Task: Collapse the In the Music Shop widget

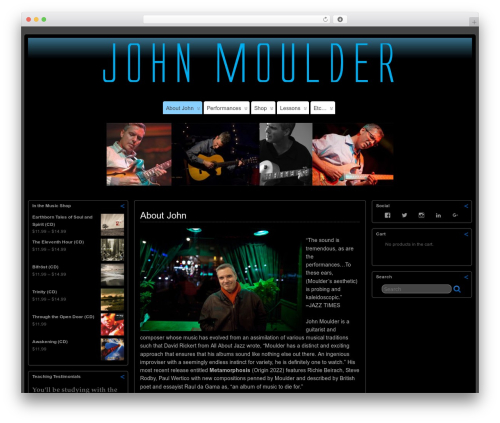Action: pos(122,206)
